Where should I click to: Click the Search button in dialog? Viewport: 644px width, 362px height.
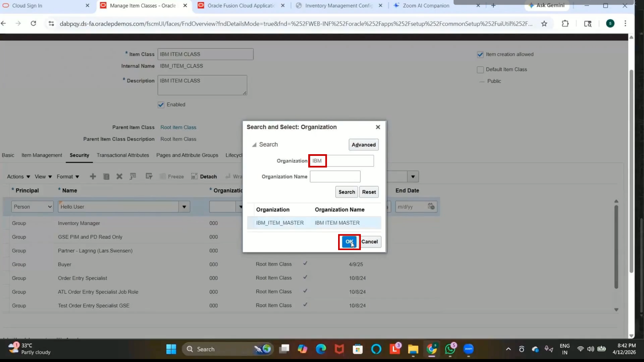(x=346, y=192)
